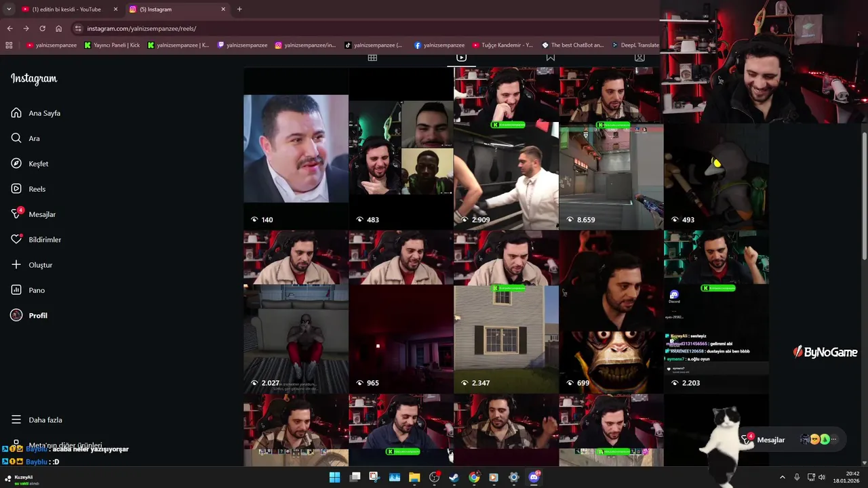Open the reel with 483 views

click(x=401, y=148)
